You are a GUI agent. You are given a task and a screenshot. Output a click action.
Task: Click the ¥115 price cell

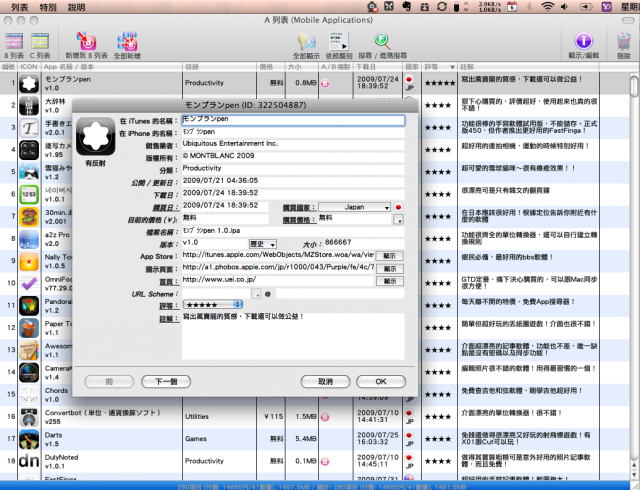(271, 417)
